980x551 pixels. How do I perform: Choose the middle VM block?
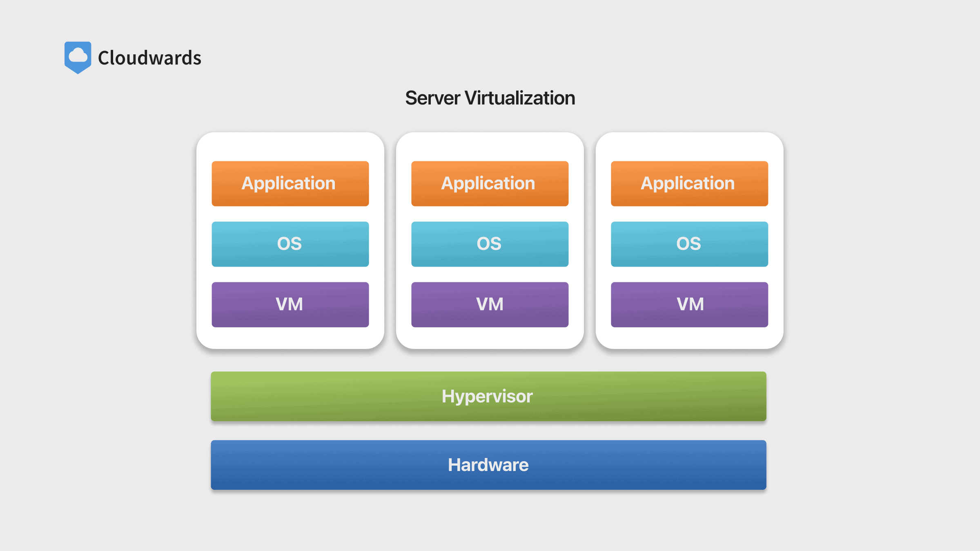point(490,304)
